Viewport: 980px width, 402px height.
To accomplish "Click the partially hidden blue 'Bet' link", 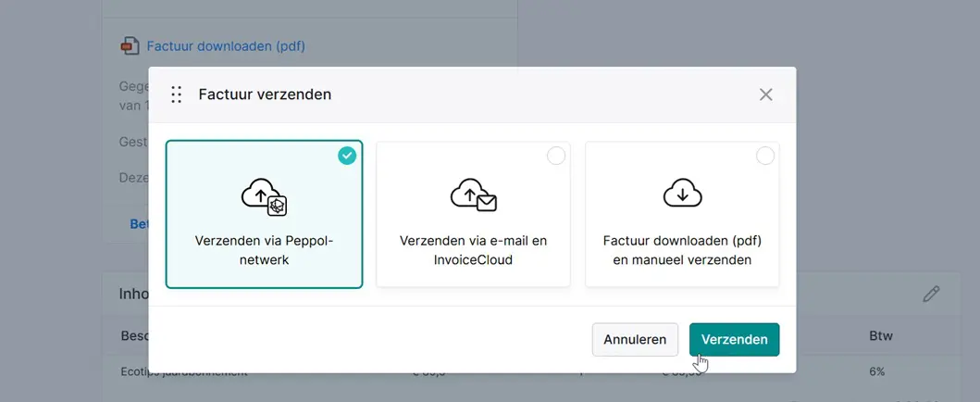I will point(139,223).
